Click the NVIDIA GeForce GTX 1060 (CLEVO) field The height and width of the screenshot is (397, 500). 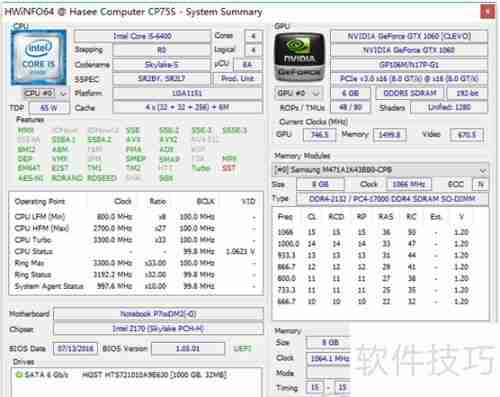(x=409, y=36)
